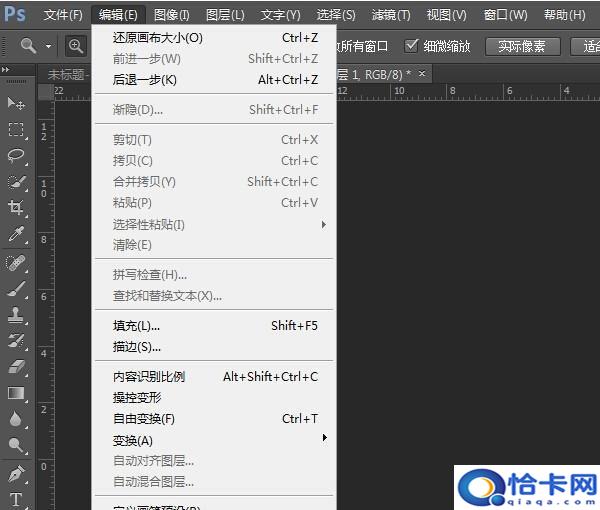Open the 滤镜(T) menu
The height and width of the screenshot is (510, 600).
tap(390, 15)
